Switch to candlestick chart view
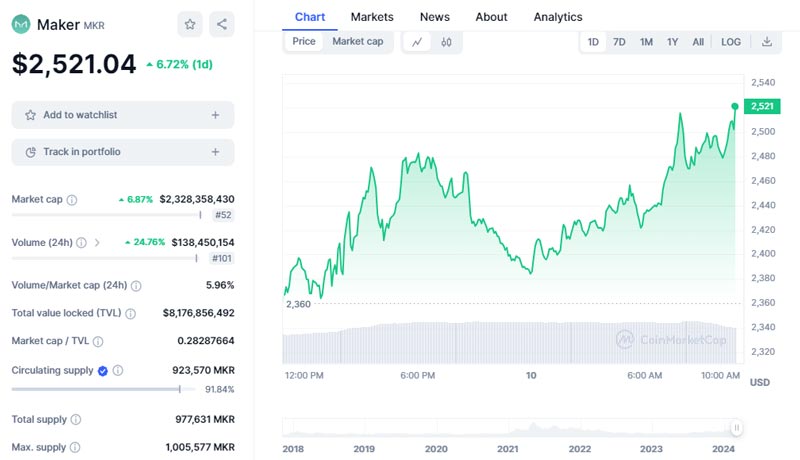The image size is (800, 460). [446, 42]
